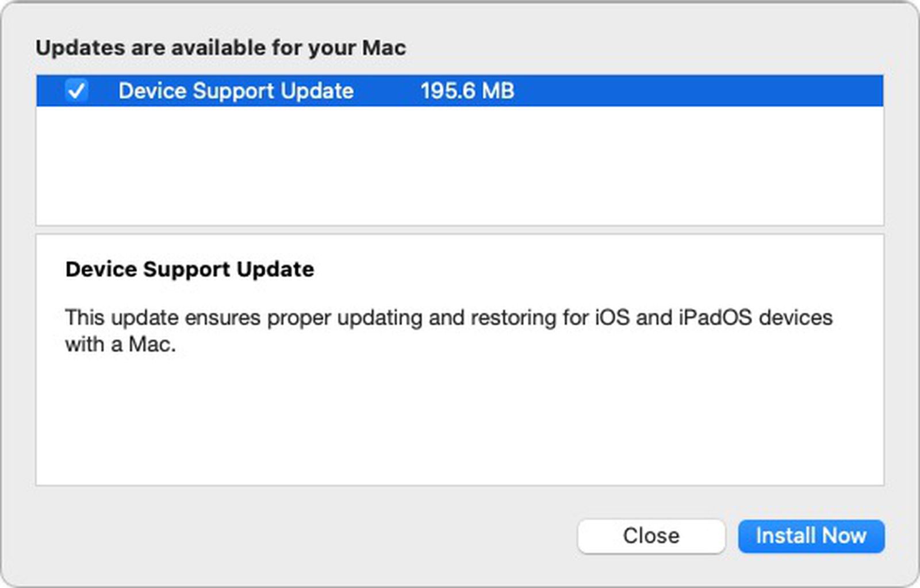
Task: Click the word "updating" in the description
Action: (x=379, y=317)
